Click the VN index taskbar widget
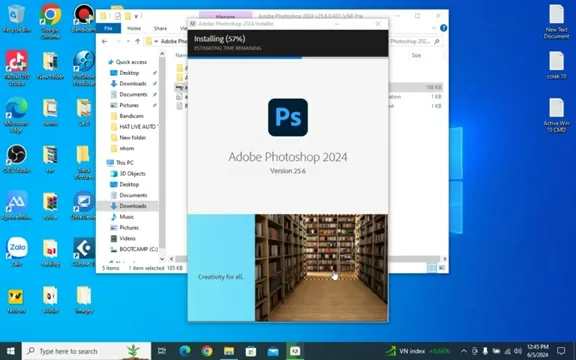This screenshot has width=576, height=360. [x=418, y=351]
